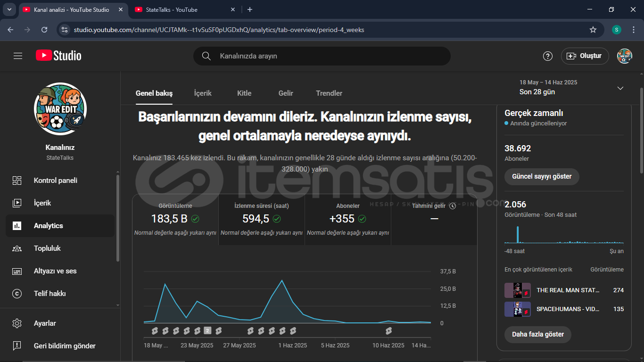Click the Gerçek zamanlı heading
Image resolution: width=644 pixels, height=362 pixels.
coord(534,113)
